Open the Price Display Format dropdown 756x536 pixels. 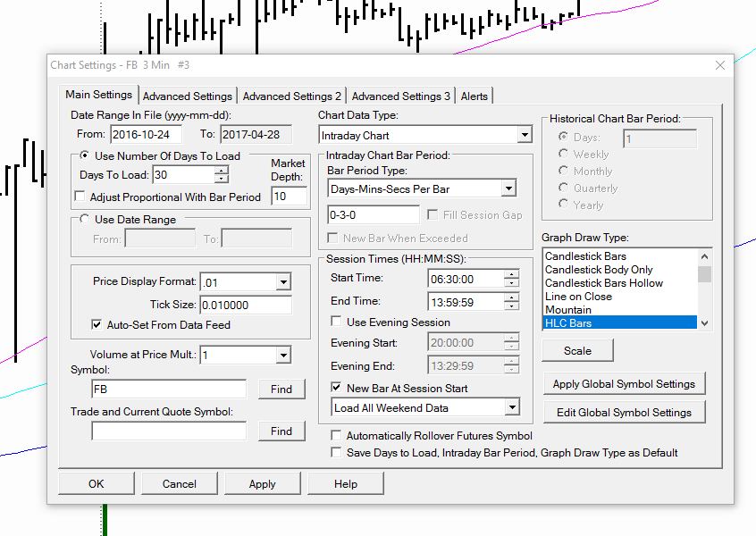[x=283, y=282]
